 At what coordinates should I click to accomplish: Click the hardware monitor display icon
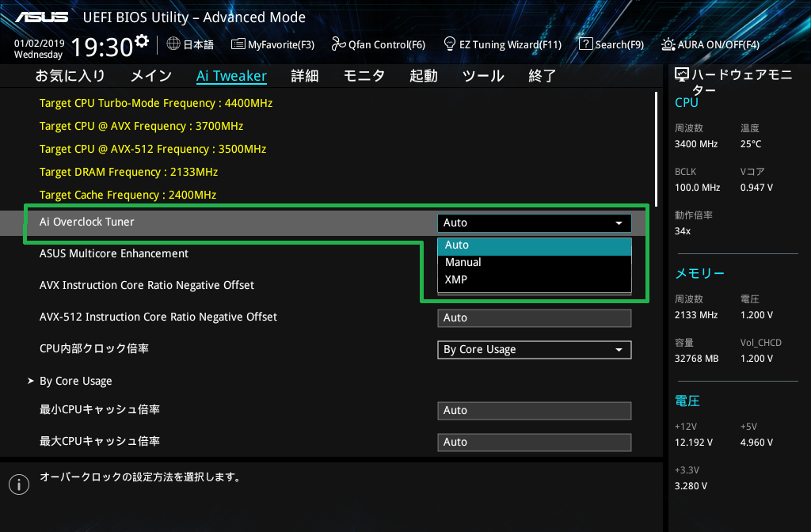point(682,75)
